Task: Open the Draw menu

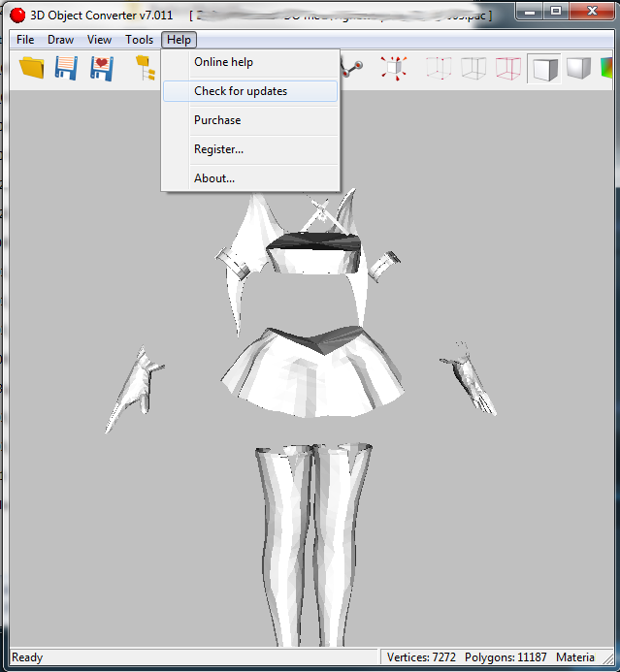Action: tap(61, 40)
